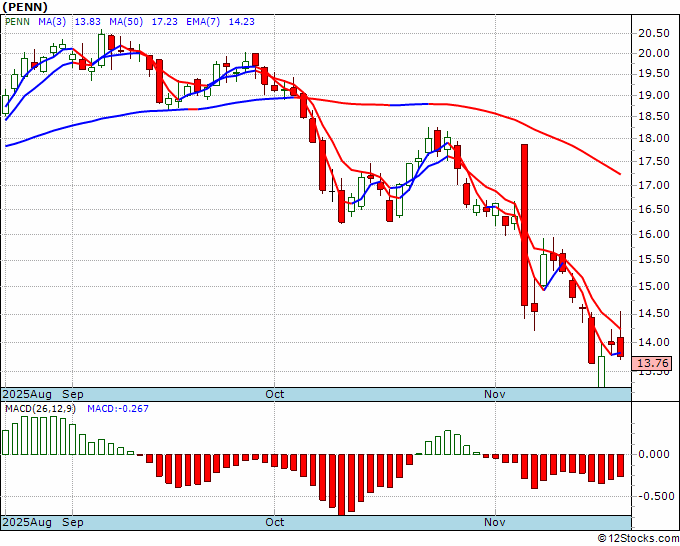Click the 14.23 EMA(7) value
Screen dimensions: 680x546
coord(242,21)
